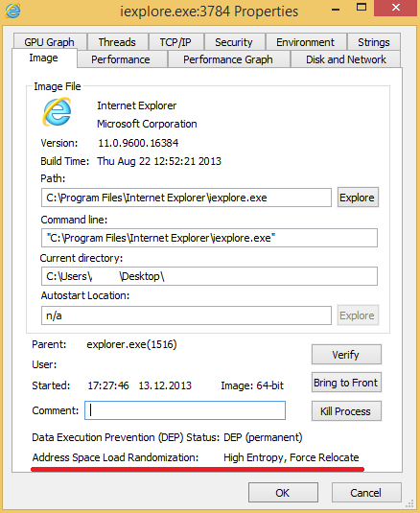Image resolution: width=420 pixels, height=513 pixels.
Task: Show the Disk and Network tab
Action: pyautogui.click(x=346, y=59)
